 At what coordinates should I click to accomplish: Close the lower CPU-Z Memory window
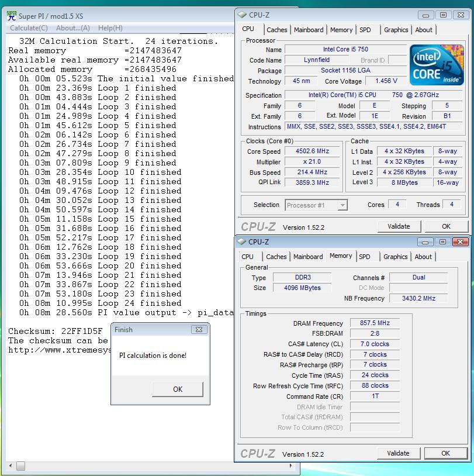(x=460, y=242)
